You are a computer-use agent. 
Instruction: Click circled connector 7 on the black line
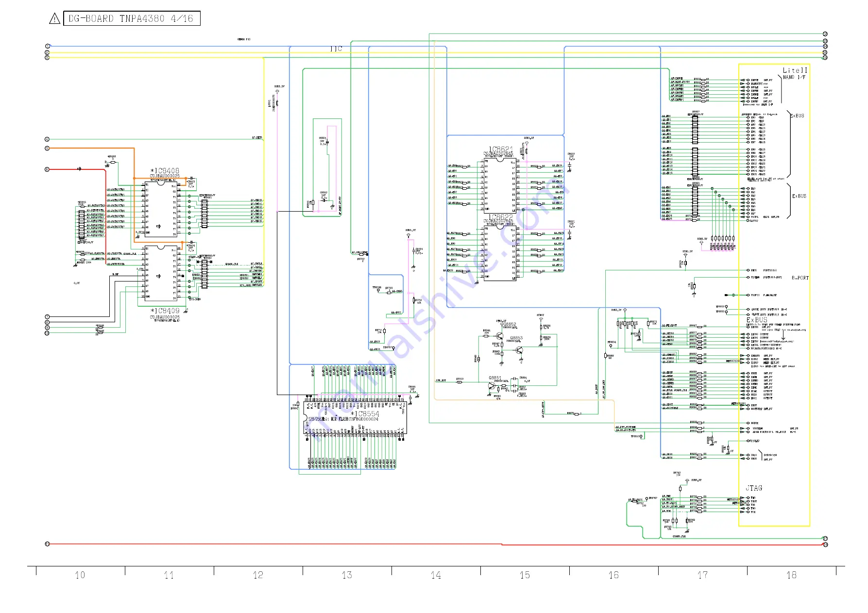pyautogui.click(x=47, y=317)
